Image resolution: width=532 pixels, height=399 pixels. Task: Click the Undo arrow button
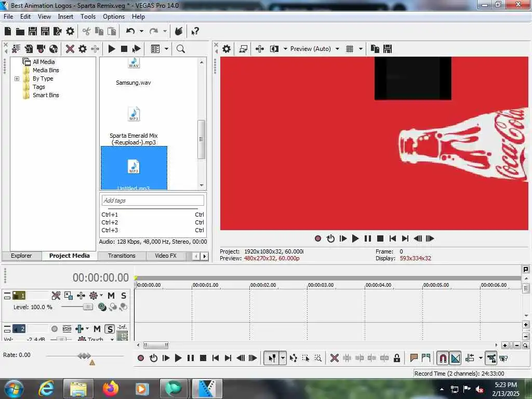pyautogui.click(x=130, y=31)
